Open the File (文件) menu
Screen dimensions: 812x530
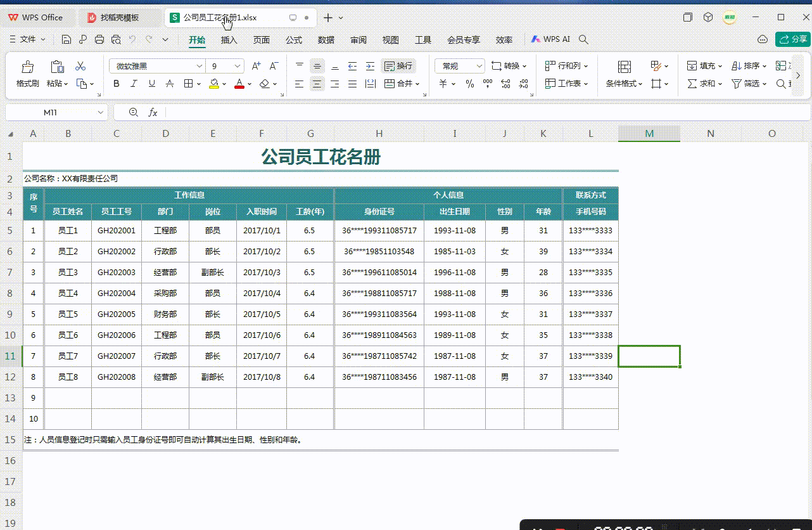pyautogui.click(x=27, y=39)
